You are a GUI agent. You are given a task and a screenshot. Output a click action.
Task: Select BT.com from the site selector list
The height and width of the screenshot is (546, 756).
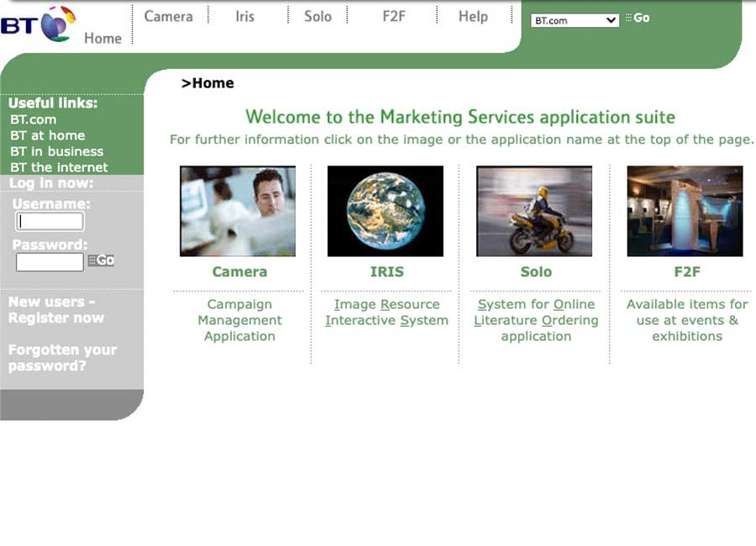pos(574,18)
